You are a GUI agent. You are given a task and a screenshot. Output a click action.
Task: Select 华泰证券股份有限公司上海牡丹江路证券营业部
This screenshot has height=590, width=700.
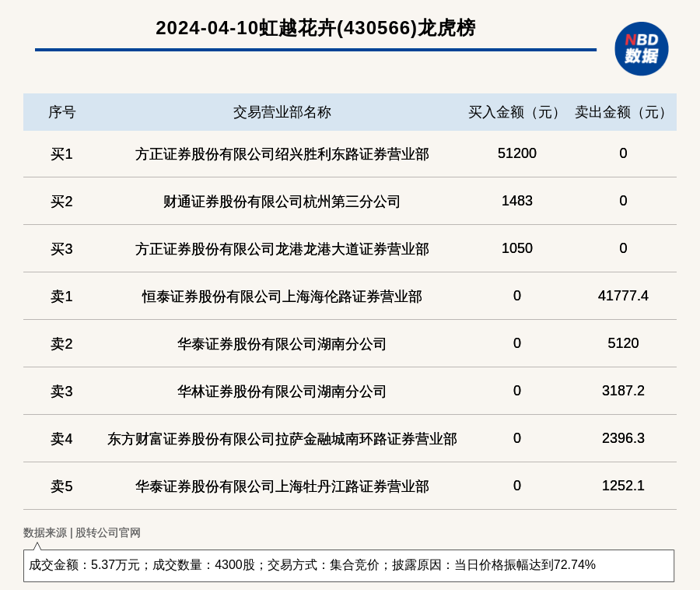pyautogui.click(x=282, y=486)
